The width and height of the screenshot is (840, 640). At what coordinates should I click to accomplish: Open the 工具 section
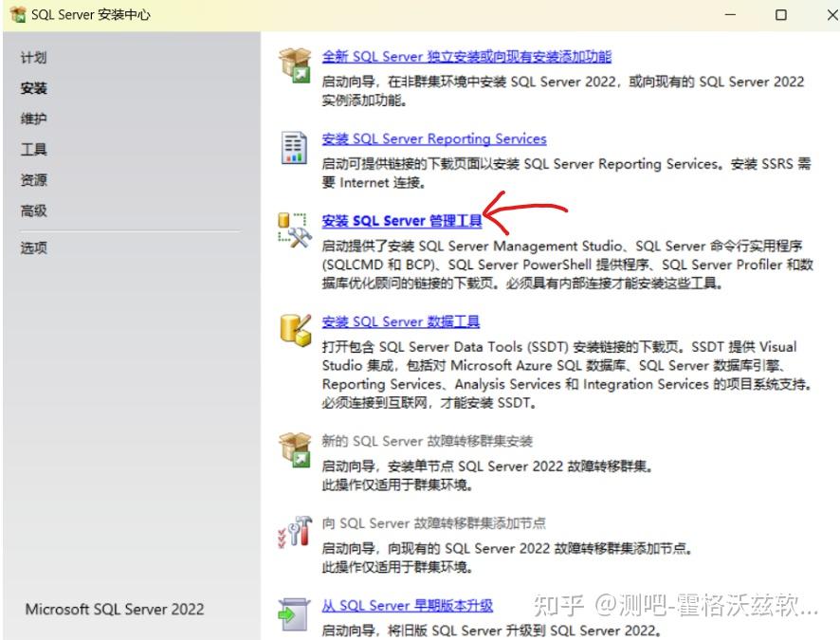(x=33, y=149)
